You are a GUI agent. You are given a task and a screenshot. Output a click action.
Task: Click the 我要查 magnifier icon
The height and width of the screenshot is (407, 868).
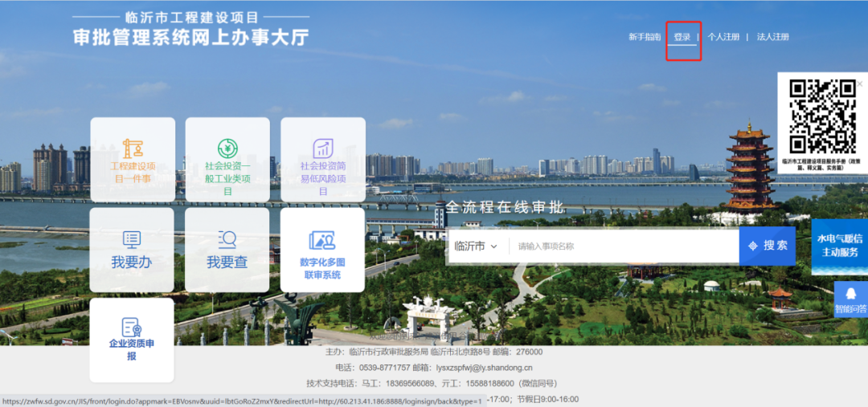pyautogui.click(x=227, y=239)
